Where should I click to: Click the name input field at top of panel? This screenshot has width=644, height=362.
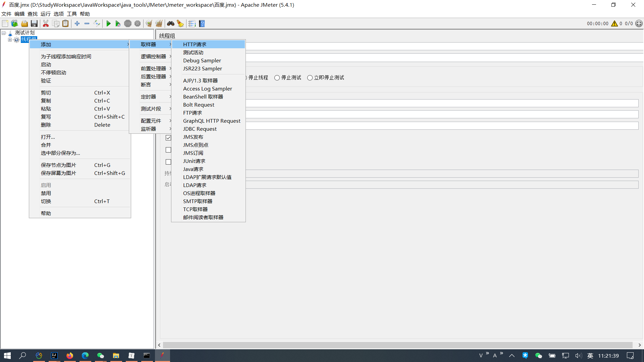444,46
